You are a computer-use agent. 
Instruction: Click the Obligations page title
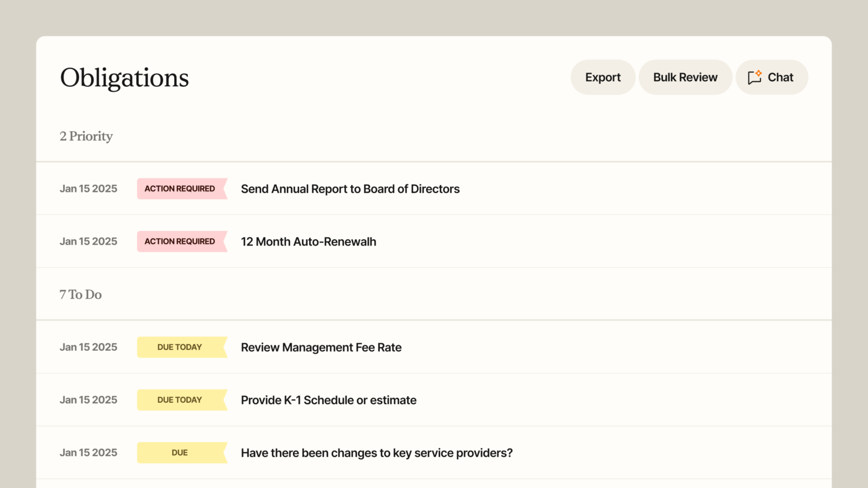(124, 78)
